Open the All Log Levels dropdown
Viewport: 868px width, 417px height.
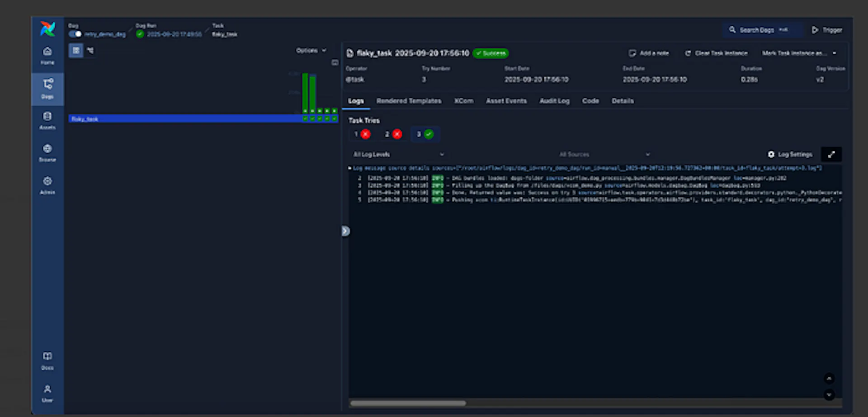pyautogui.click(x=398, y=154)
